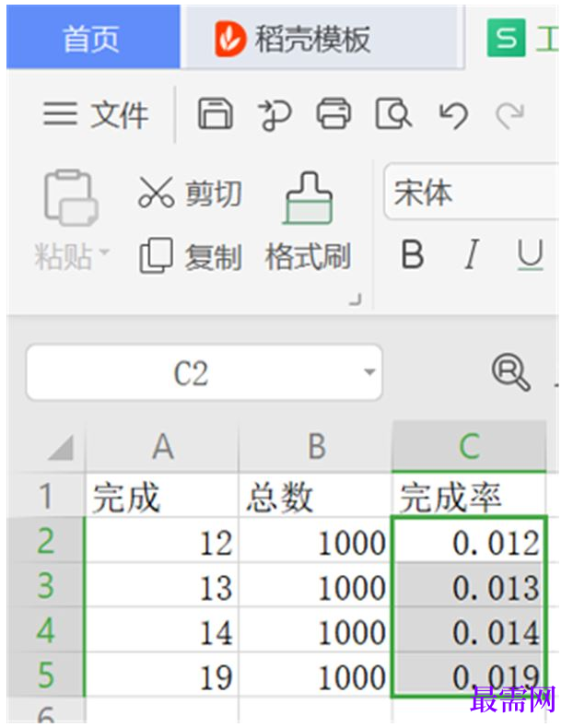Viewport: 573px width, 728px height.
Task: Expand the Name Box dropdown arrow
Action: [x=369, y=372]
